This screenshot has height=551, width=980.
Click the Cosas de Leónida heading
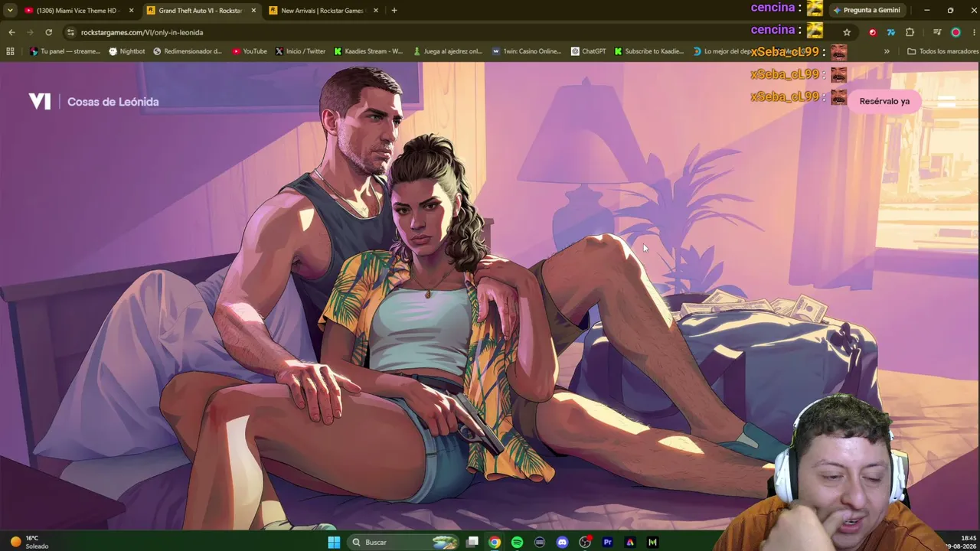(113, 102)
